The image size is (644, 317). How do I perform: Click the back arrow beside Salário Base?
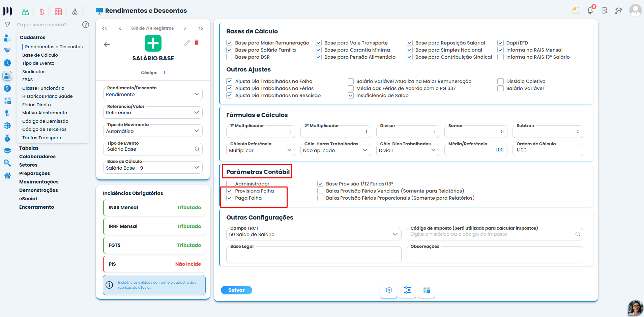coord(107,45)
